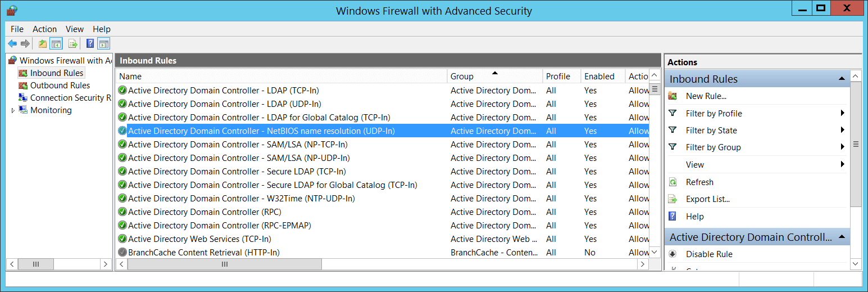Toggle the Show/Hide Action Pane toolbar button
The image size is (868, 292).
(104, 43)
